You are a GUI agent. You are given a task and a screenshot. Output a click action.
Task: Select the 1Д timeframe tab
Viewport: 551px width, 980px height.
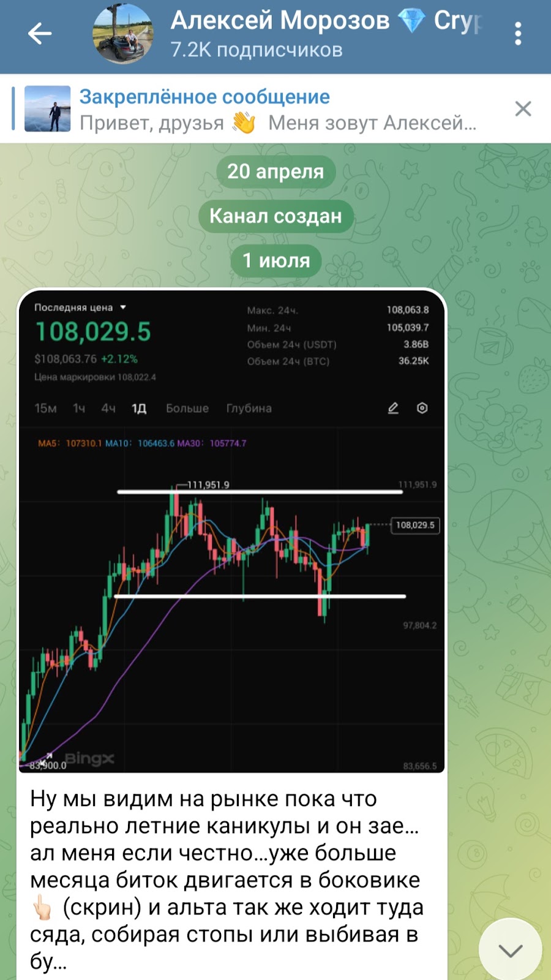tap(139, 409)
